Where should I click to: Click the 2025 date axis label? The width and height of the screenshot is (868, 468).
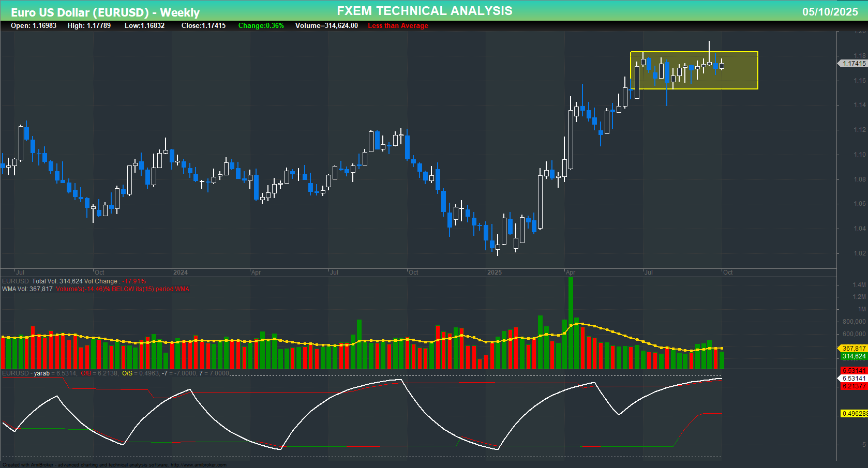pos(496,272)
